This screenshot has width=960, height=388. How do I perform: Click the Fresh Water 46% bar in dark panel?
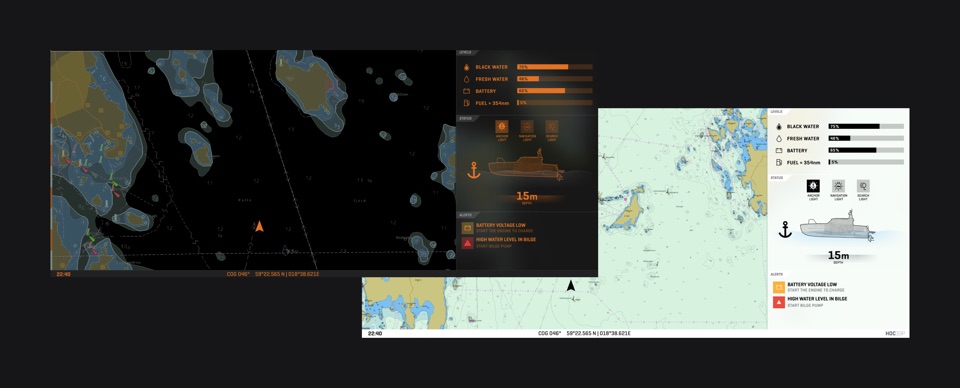[x=555, y=79]
